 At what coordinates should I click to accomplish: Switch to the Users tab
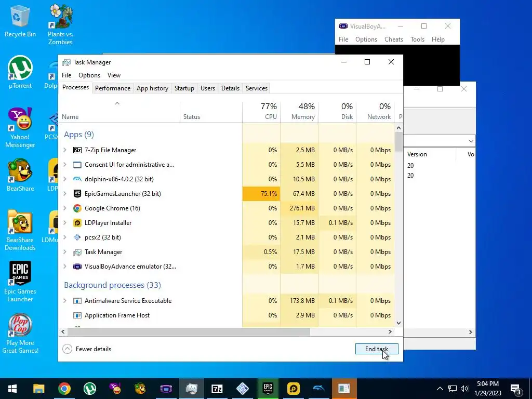click(x=208, y=88)
